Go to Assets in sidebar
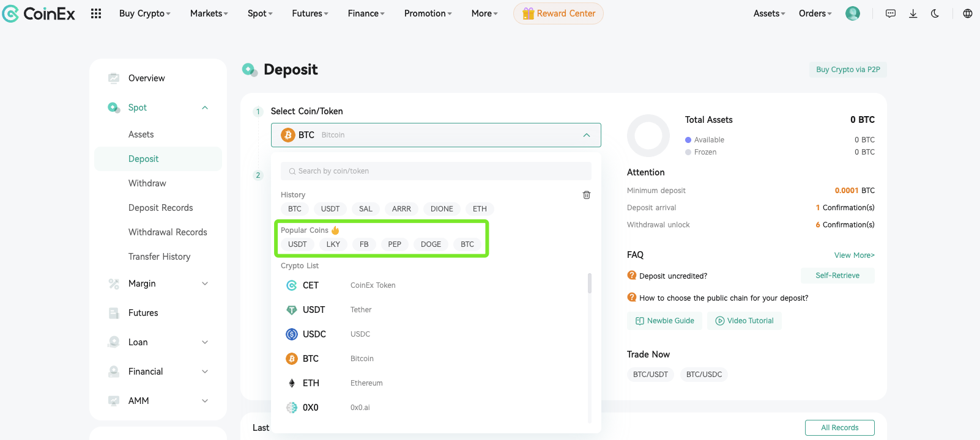Screen dimensions: 980x440 [141, 134]
